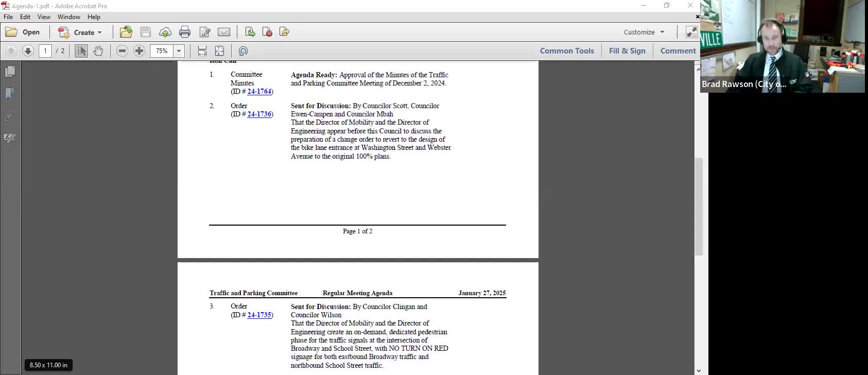868x375 pixels.
Task: Open the Common Tools pane
Action: [x=567, y=50]
